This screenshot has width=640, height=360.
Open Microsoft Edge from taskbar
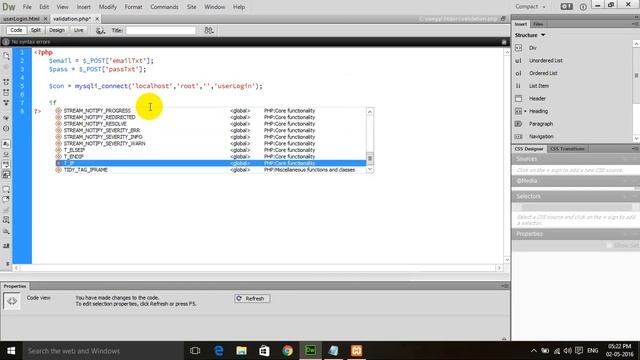coord(219,351)
